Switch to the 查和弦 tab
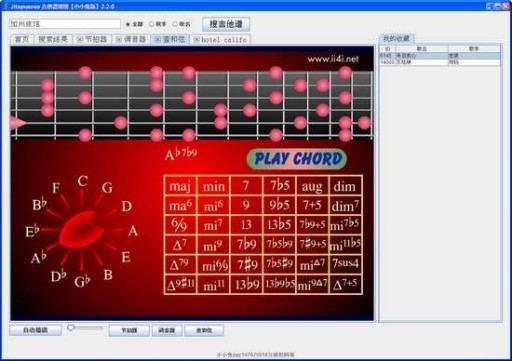512x361 pixels. [170, 39]
